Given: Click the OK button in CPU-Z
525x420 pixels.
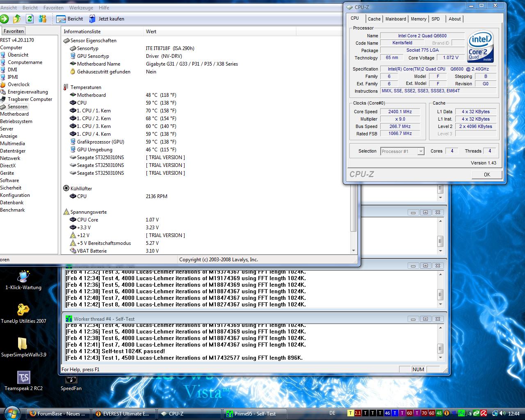Looking at the screenshot, I should (x=487, y=174).
